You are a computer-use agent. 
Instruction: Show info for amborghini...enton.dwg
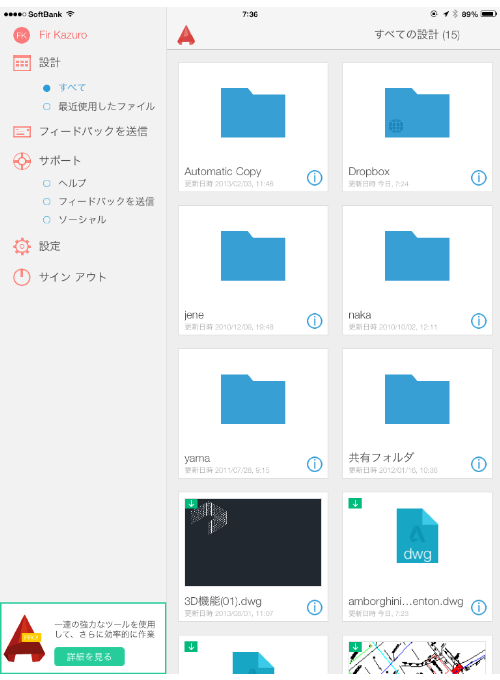click(479, 608)
